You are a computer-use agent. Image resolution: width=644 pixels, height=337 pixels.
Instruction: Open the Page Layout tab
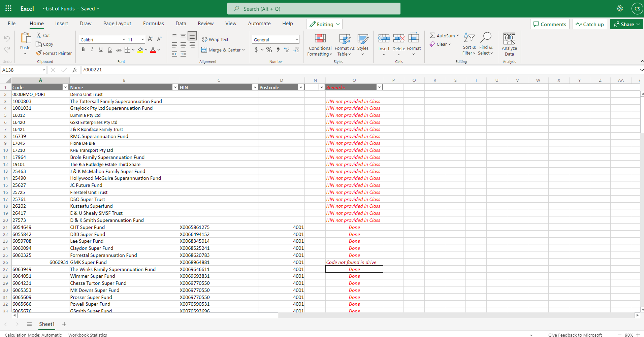[x=117, y=24]
